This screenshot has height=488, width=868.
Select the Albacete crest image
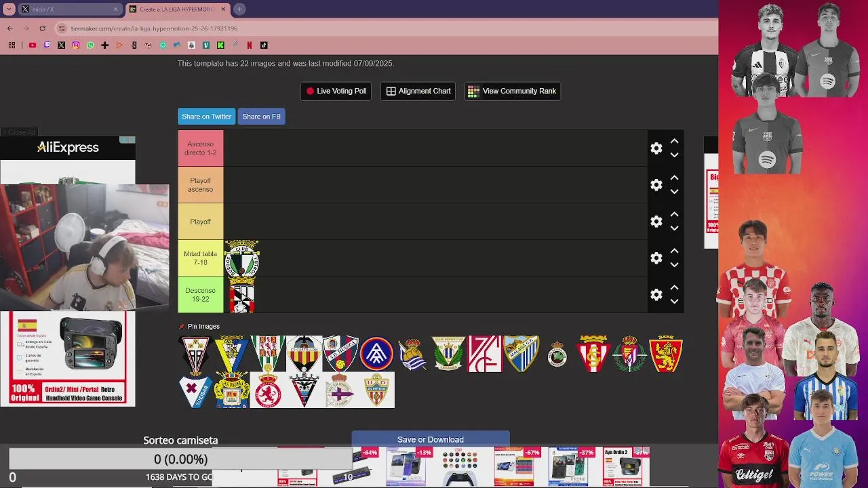point(195,354)
